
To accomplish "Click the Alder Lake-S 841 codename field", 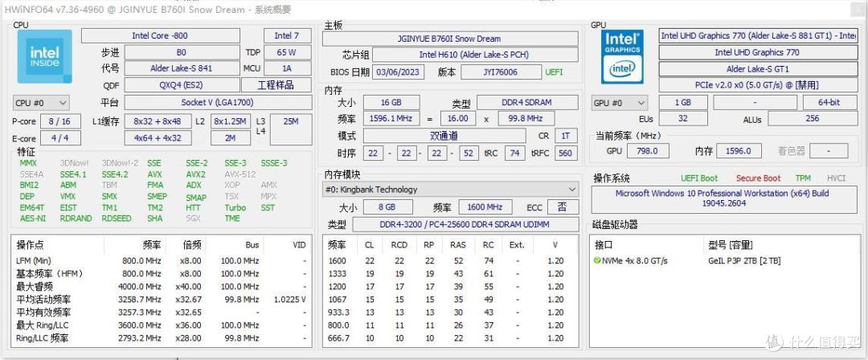I will (x=182, y=68).
